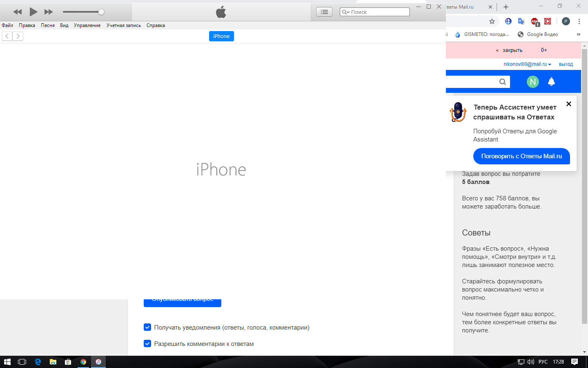
Task: Open the GISMETEO bookmark
Action: point(482,34)
